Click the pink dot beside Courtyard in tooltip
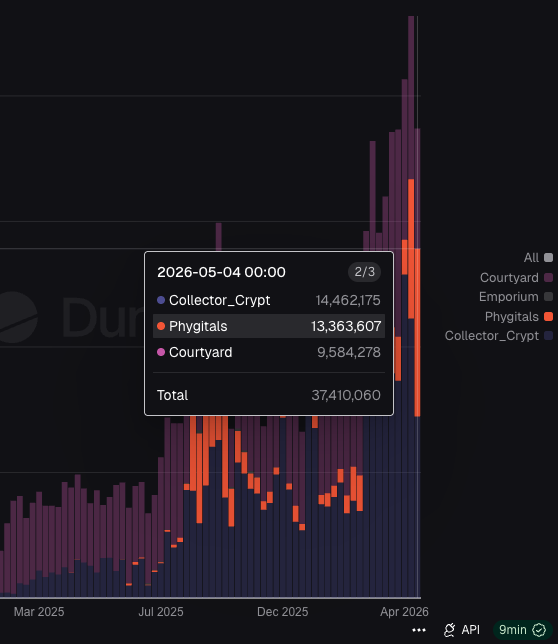 [161, 352]
